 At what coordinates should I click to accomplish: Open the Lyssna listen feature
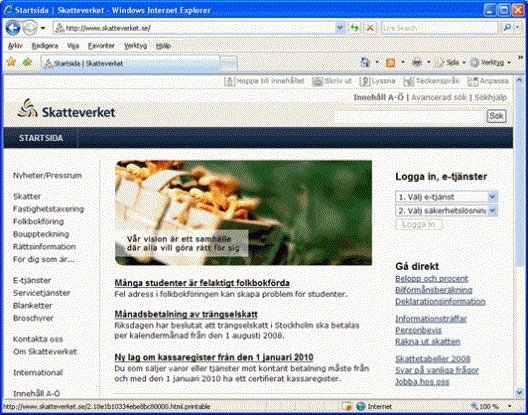(377, 81)
